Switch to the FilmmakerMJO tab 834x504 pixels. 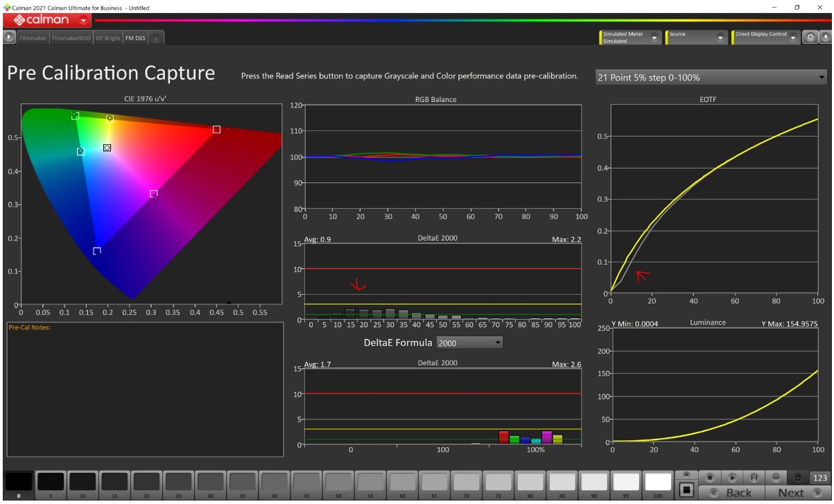point(71,38)
